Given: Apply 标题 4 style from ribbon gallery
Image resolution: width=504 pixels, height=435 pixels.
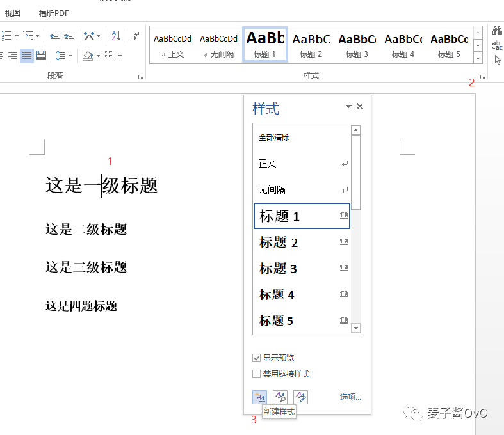Looking at the screenshot, I should pyautogui.click(x=403, y=45).
